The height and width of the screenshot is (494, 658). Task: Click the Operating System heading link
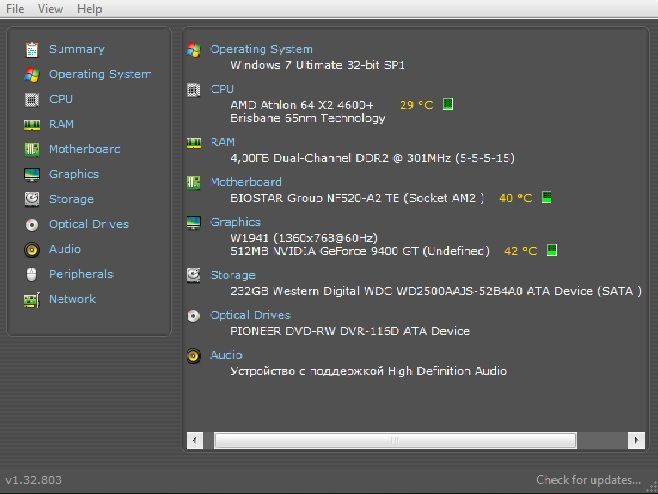coord(261,50)
